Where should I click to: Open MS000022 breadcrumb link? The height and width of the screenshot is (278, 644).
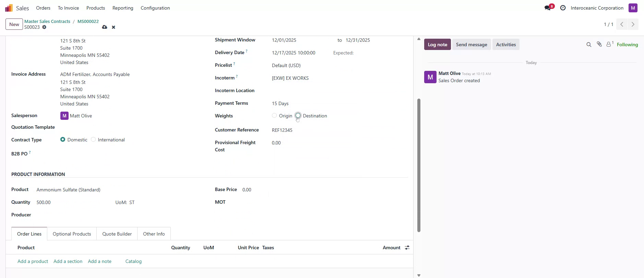click(88, 21)
